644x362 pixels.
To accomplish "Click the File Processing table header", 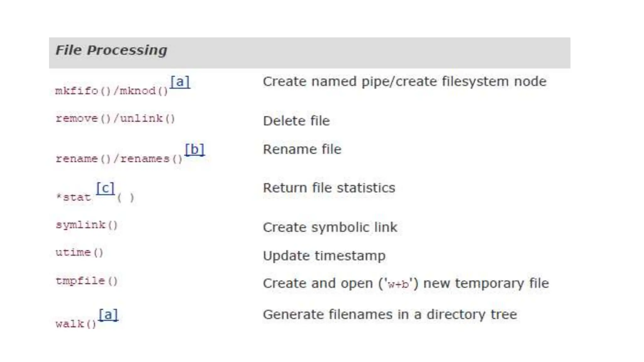I will [111, 50].
